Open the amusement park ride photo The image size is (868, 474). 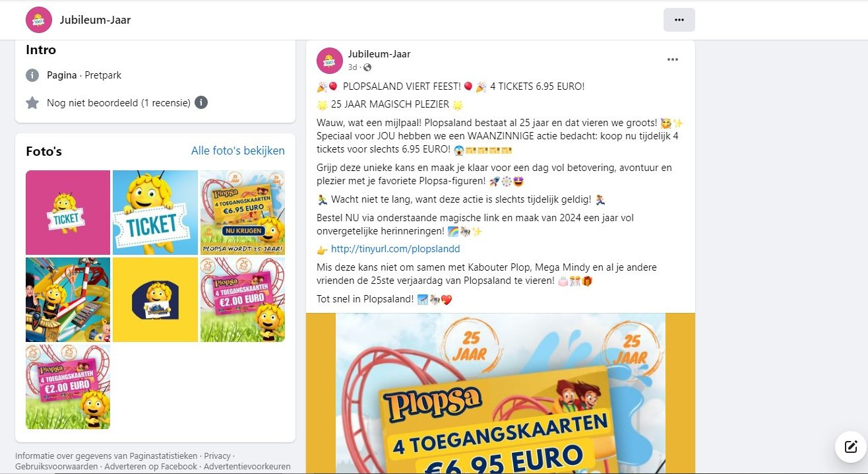[68, 300]
